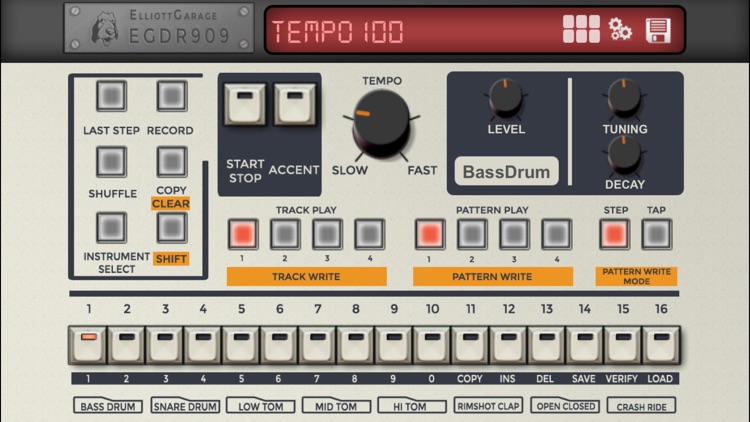Toggle step key 15 (Verify)

623,345
